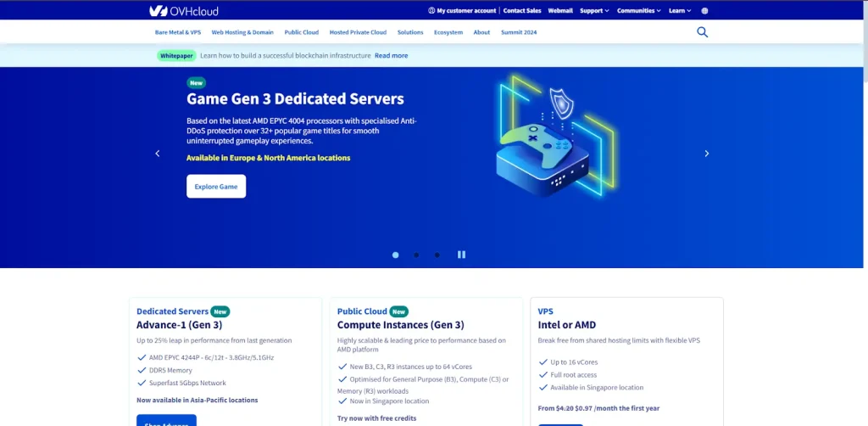Screen dimensions: 868x426
Task: Open Bare Metal & VPS menu
Action: click(x=178, y=32)
